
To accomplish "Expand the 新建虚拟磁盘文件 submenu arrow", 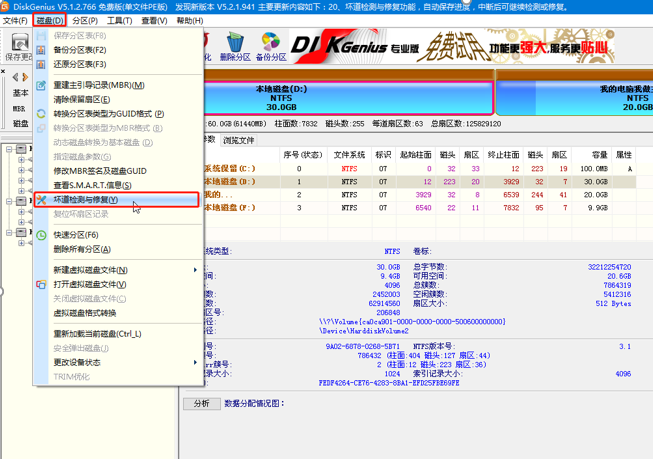I will click(195, 270).
